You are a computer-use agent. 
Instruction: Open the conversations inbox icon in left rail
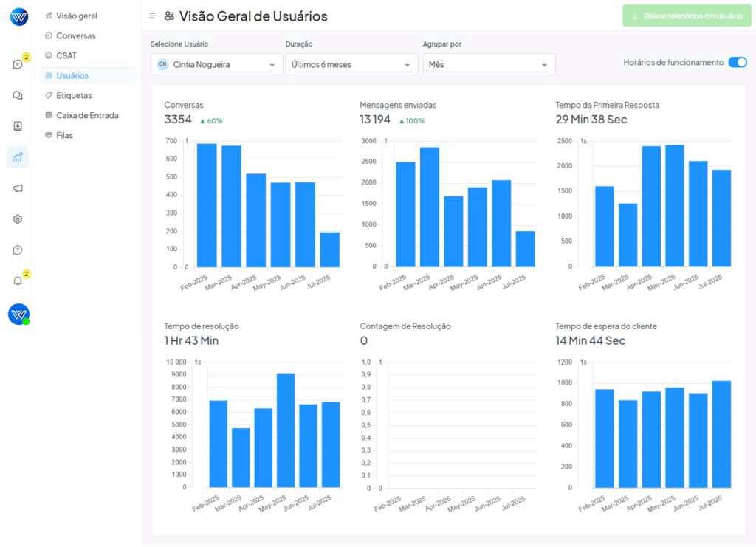(x=18, y=64)
